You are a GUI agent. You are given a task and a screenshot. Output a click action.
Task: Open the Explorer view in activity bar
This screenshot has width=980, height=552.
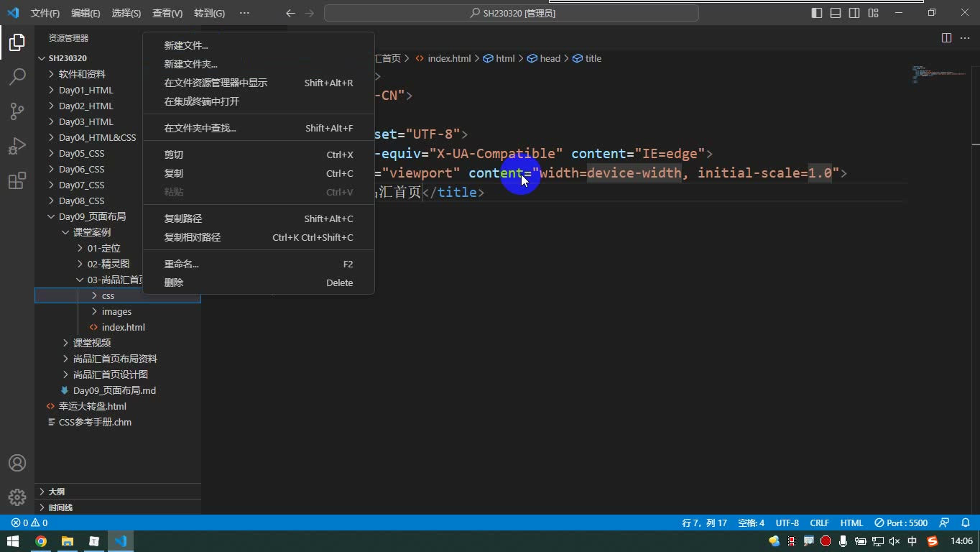tap(17, 42)
